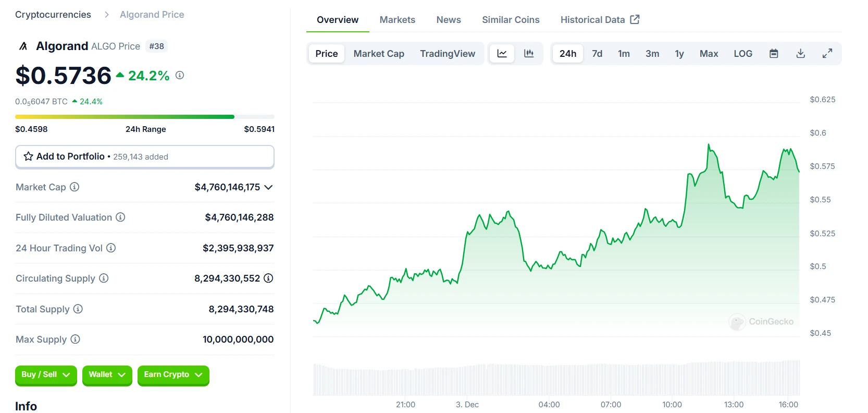This screenshot has width=868, height=413.
Task: Open Total Supply info icon
Action: point(78,309)
